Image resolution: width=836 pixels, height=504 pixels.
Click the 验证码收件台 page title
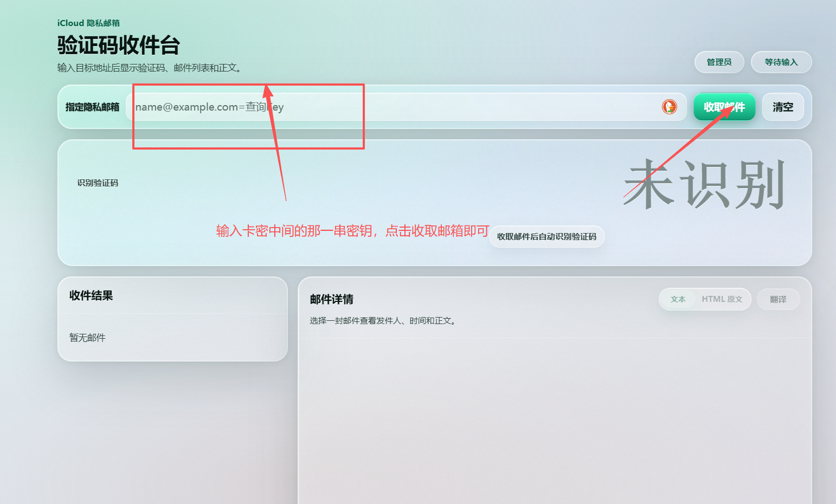(x=119, y=45)
